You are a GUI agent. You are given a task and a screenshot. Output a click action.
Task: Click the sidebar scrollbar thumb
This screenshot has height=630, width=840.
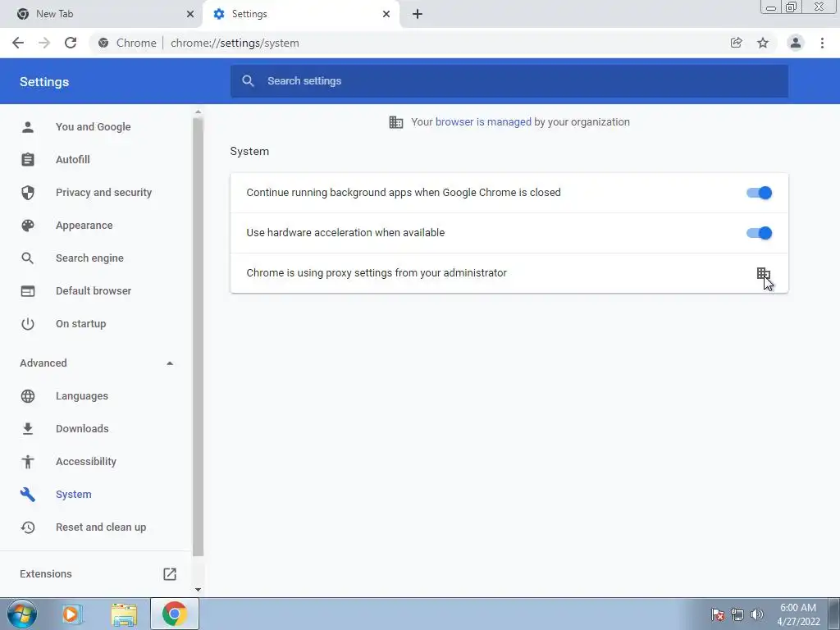tap(199, 336)
